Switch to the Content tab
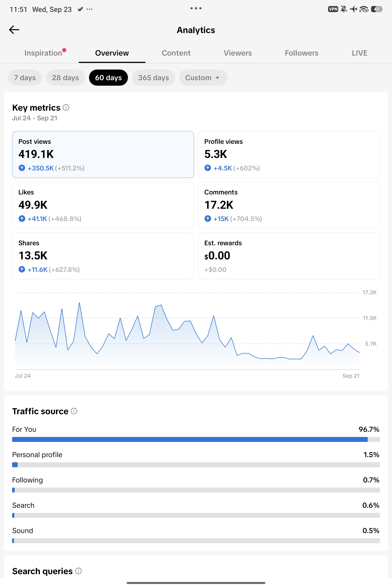 (x=176, y=53)
